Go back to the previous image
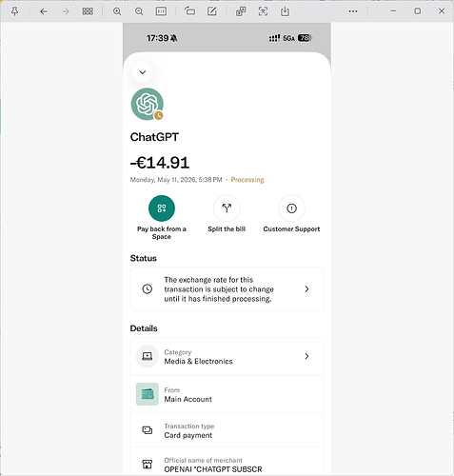Image resolution: width=454 pixels, height=476 pixels. [x=44, y=11]
